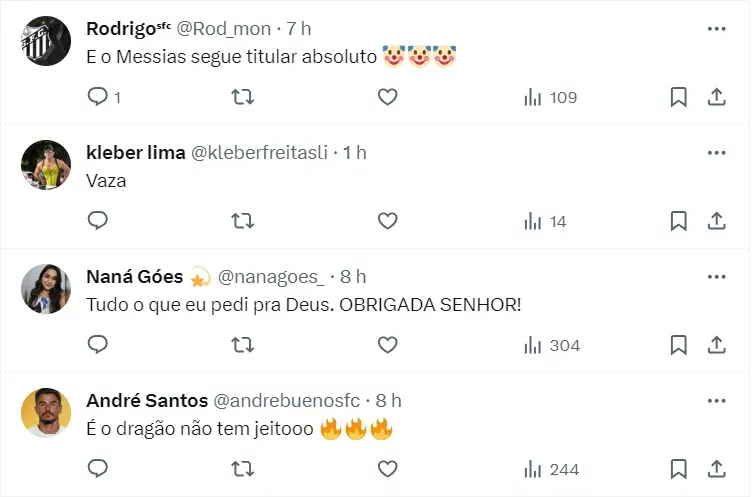Image resolution: width=755 pixels, height=497 pixels.
Task: View analytics on Naná Góes's tweet
Action: tap(551, 345)
